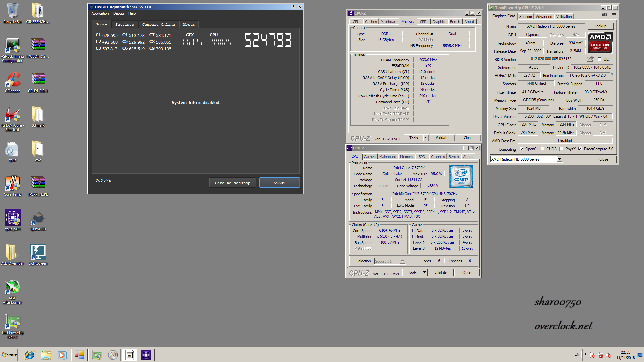The width and height of the screenshot is (644, 362).
Task: Expand the Socket #1 selection dropdown
Action: [x=402, y=261]
